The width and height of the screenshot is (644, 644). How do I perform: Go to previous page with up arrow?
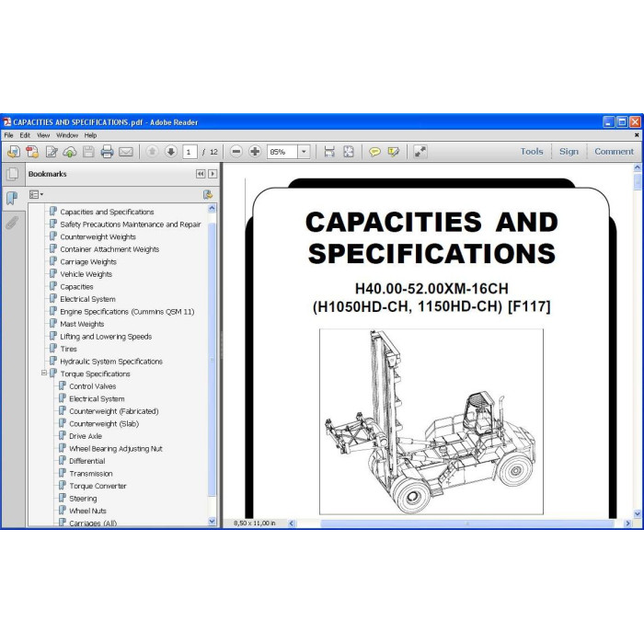(x=152, y=152)
